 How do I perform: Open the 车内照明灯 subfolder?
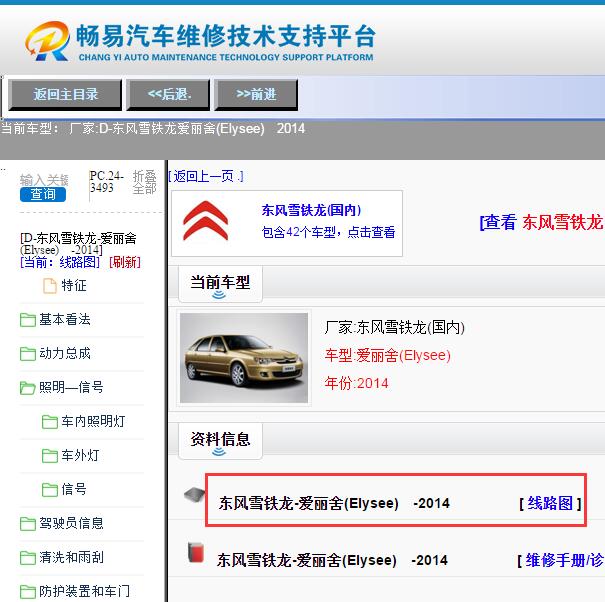[x=93, y=421]
